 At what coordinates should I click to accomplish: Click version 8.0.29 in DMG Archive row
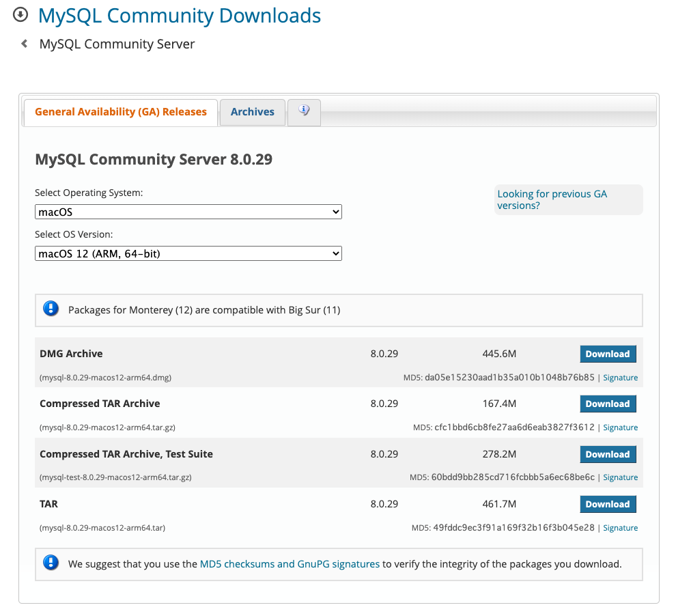point(384,354)
